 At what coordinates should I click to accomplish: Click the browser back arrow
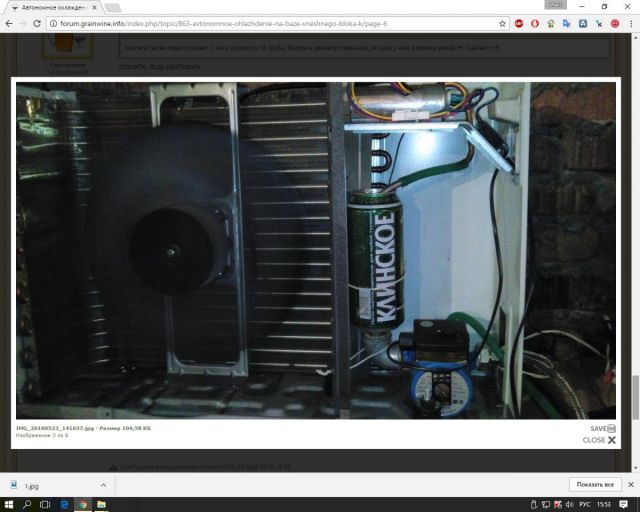9,23
